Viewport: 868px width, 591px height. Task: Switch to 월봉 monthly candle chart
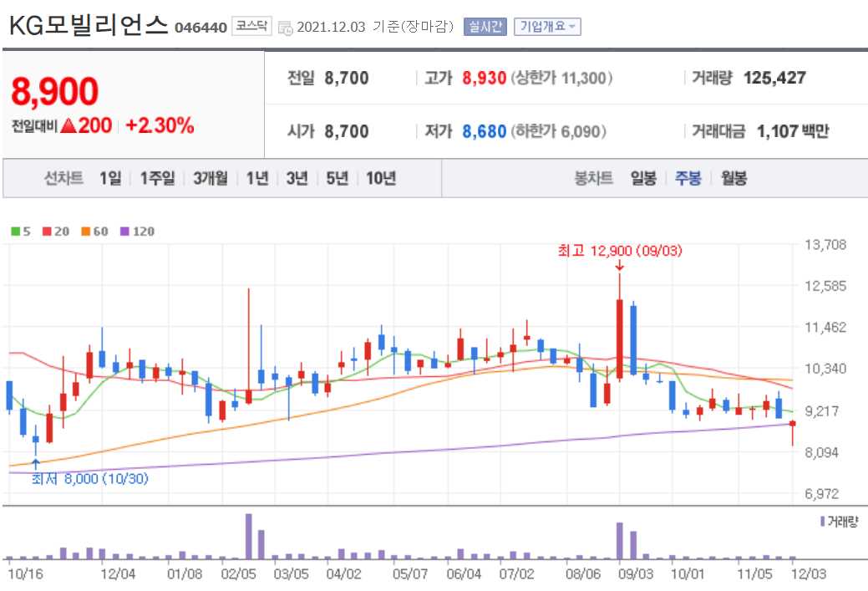coord(733,178)
